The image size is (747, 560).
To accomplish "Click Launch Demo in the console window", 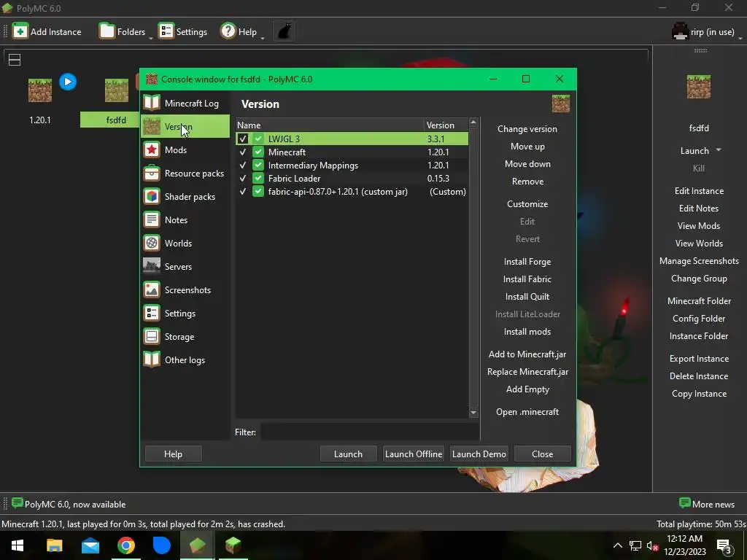I will click(x=479, y=454).
